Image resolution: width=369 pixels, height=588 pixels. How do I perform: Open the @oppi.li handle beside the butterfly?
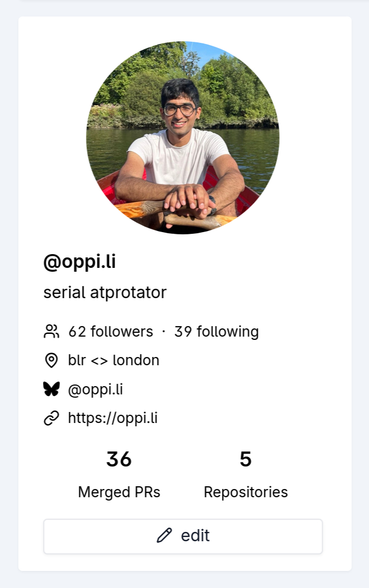95,389
